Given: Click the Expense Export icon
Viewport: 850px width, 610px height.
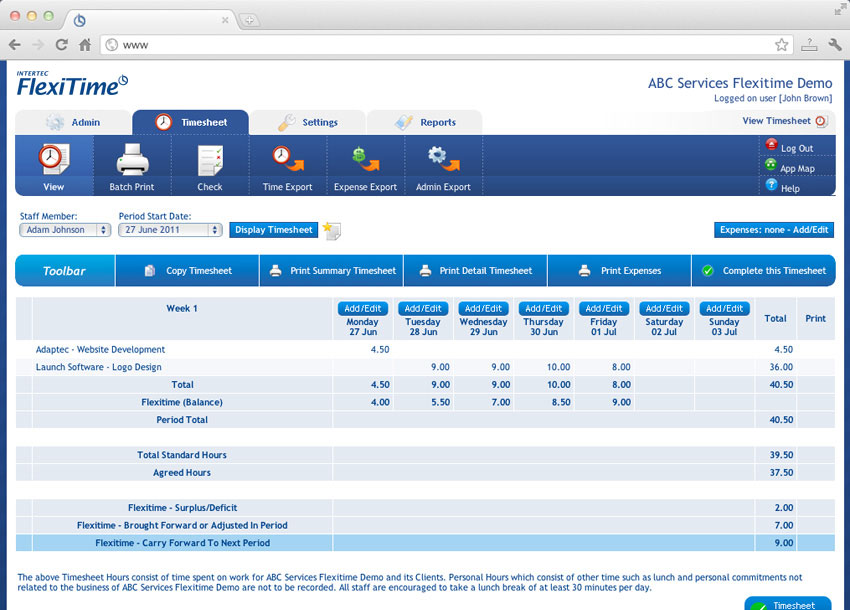Looking at the screenshot, I should click(x=365, y=160).
